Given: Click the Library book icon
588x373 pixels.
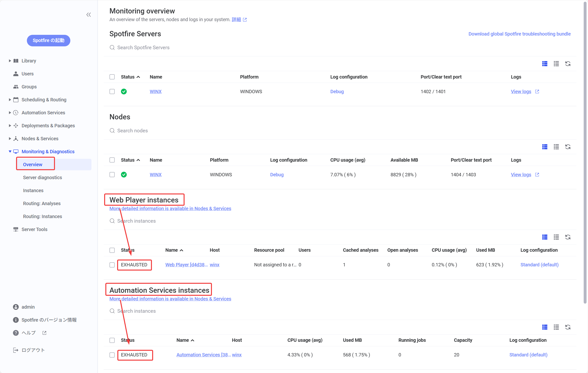Looking at the screenshot, I should pos(16,61).
